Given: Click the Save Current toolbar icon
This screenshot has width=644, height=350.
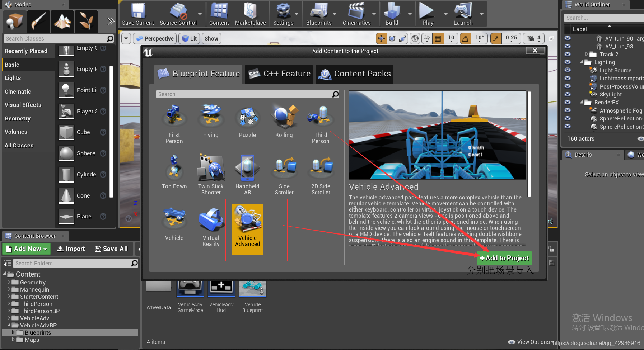Looking at the screenshot, I should (x=138, y=14).
